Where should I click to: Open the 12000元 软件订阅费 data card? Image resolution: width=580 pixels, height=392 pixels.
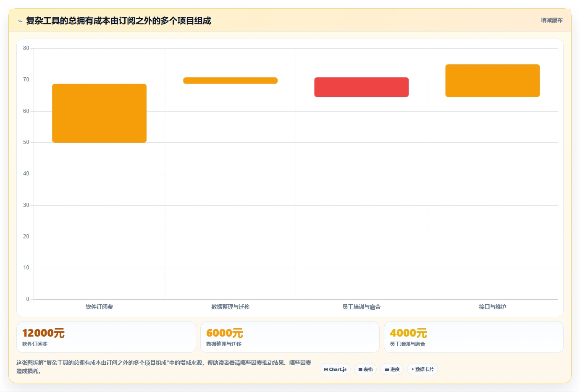tap(106, 337)
